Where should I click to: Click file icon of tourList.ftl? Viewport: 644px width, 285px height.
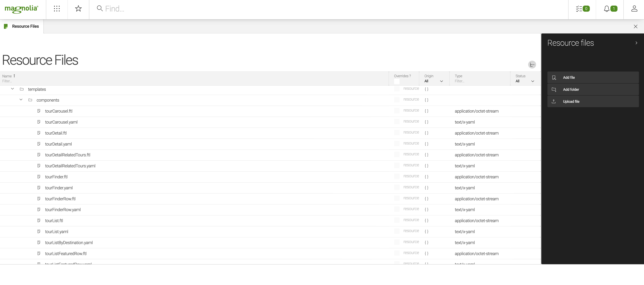[39, 220]
